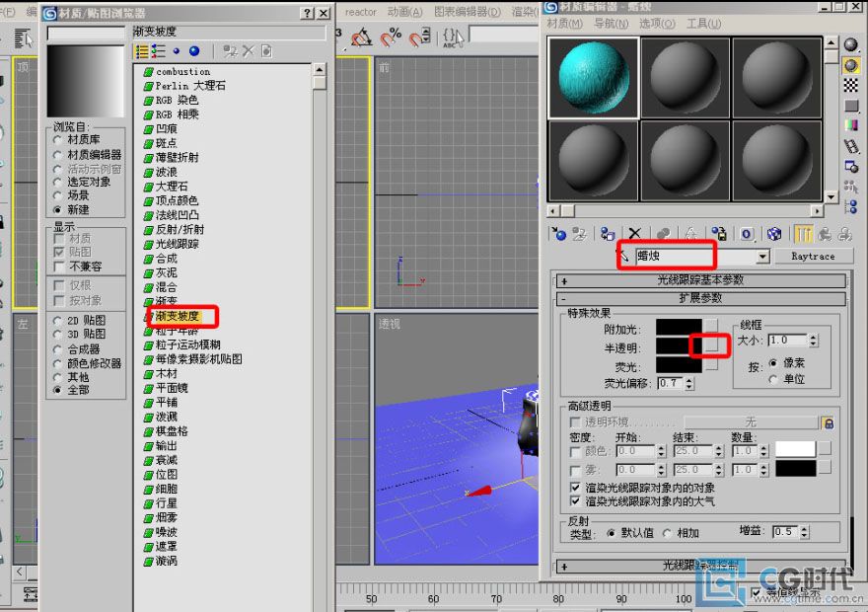This screenshot has width=868, height=612.
Task: Click map list scroll up arrow
Action: pyautogui.click(x=319, y=70)
